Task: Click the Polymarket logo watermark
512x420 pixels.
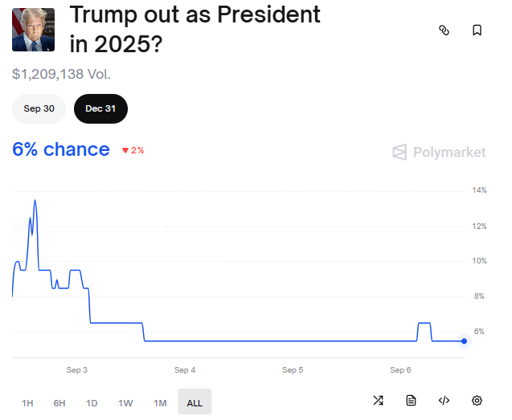Action: click(439, 152)
